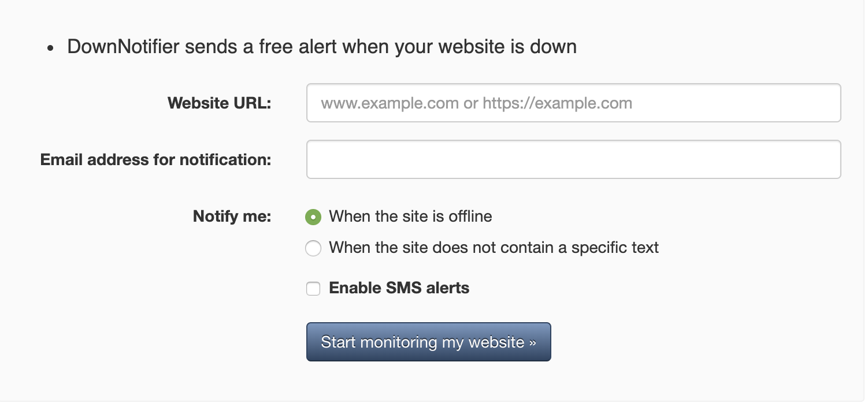
Task: Click the "Website URL:" label
Action: (x=219, y=103)
